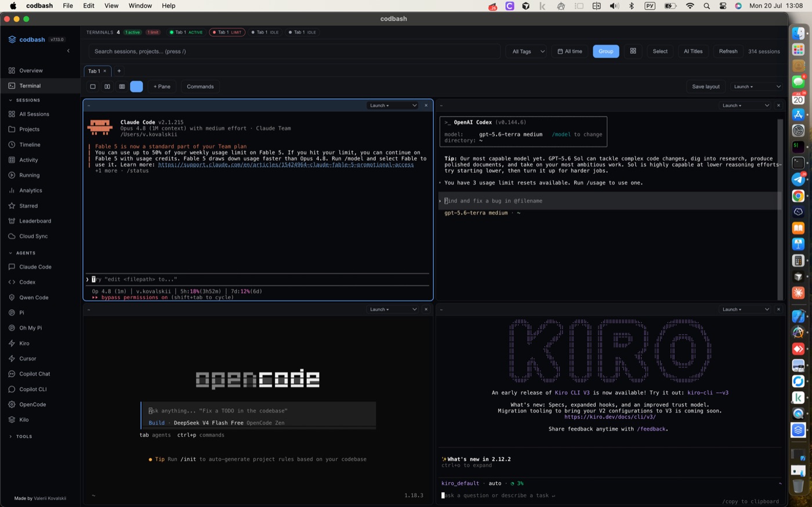Open Cloud Sync settings
This screenshot has height=507, width=812.
tap(40, 236)
